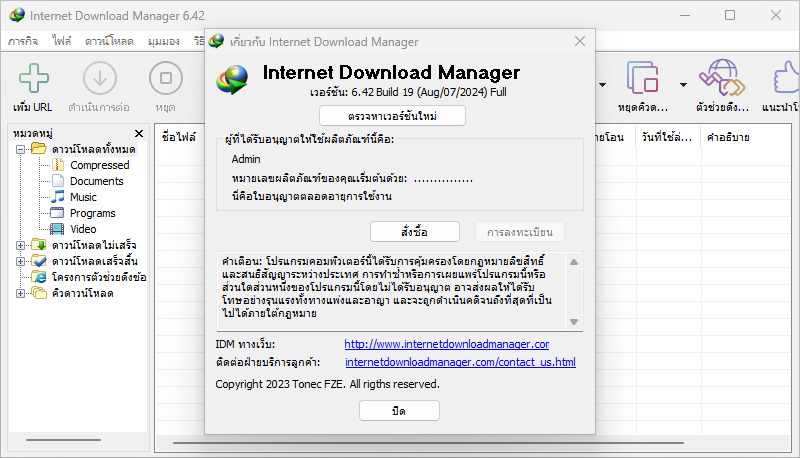The image size is (800, 458).
Task: Select ดาวน์โหลดไม่เสร็จ unfinished folder
Action: coord(94,245)
